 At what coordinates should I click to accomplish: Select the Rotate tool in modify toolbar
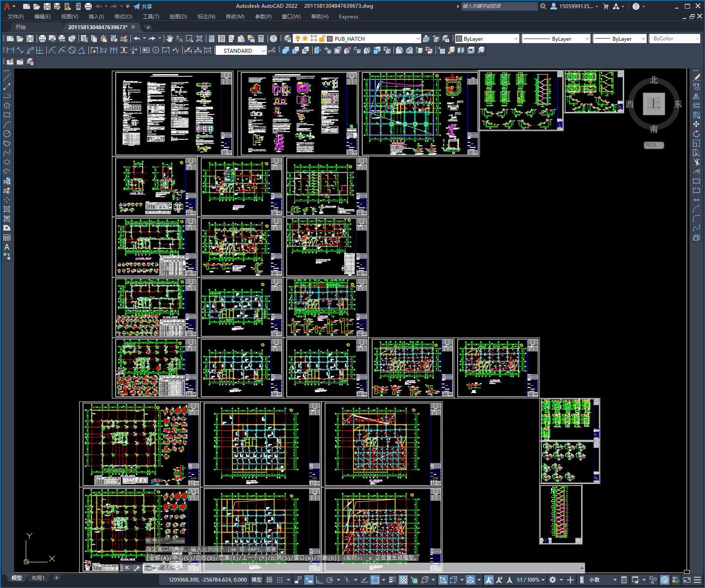696,134
